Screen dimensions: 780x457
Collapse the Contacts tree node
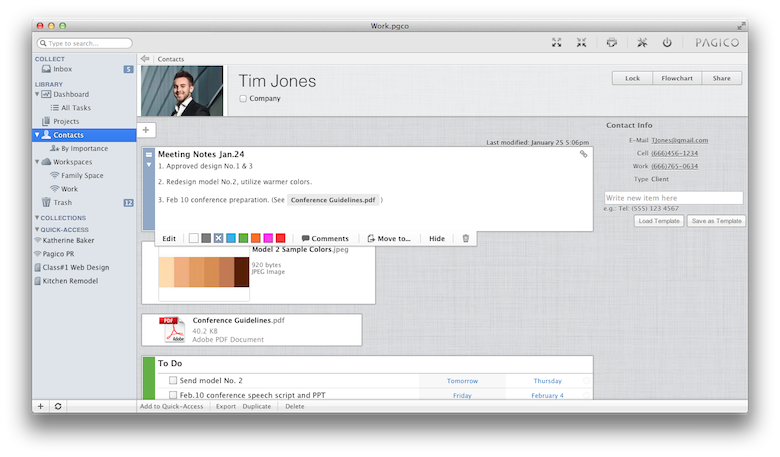coord(37,135)
